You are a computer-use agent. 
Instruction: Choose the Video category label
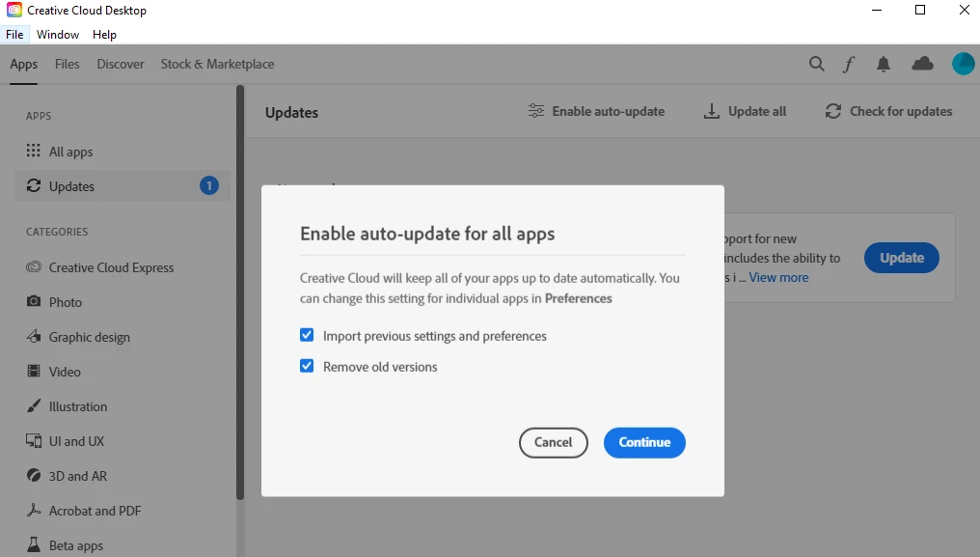click(x=65, y=372)
